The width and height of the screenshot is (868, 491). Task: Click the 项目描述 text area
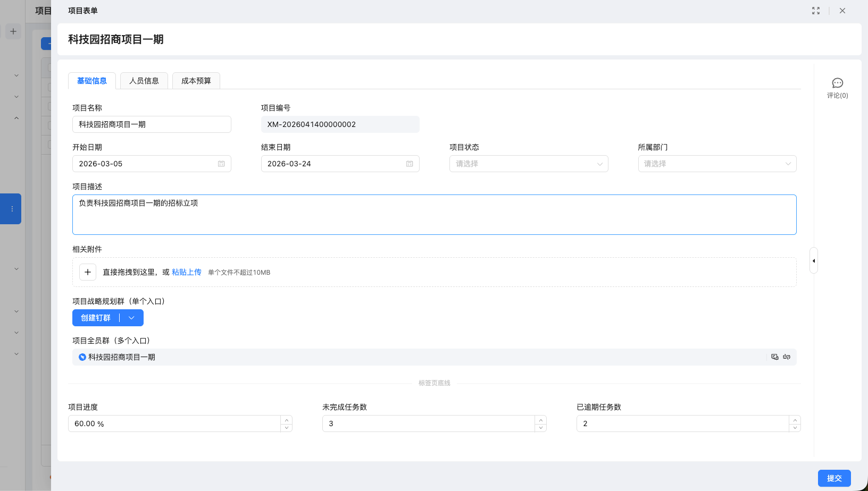(435, 215)
